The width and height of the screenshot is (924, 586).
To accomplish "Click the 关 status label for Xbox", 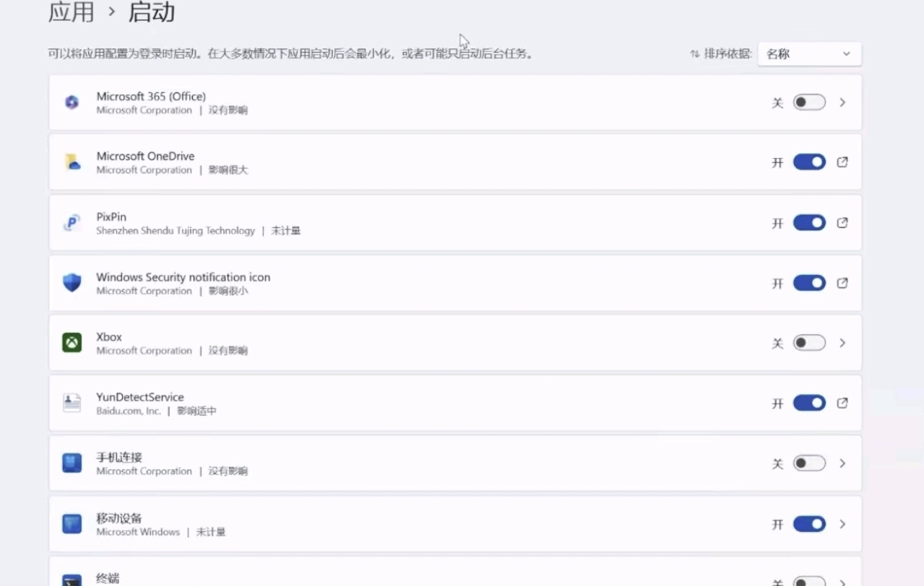I will (777, 344).
